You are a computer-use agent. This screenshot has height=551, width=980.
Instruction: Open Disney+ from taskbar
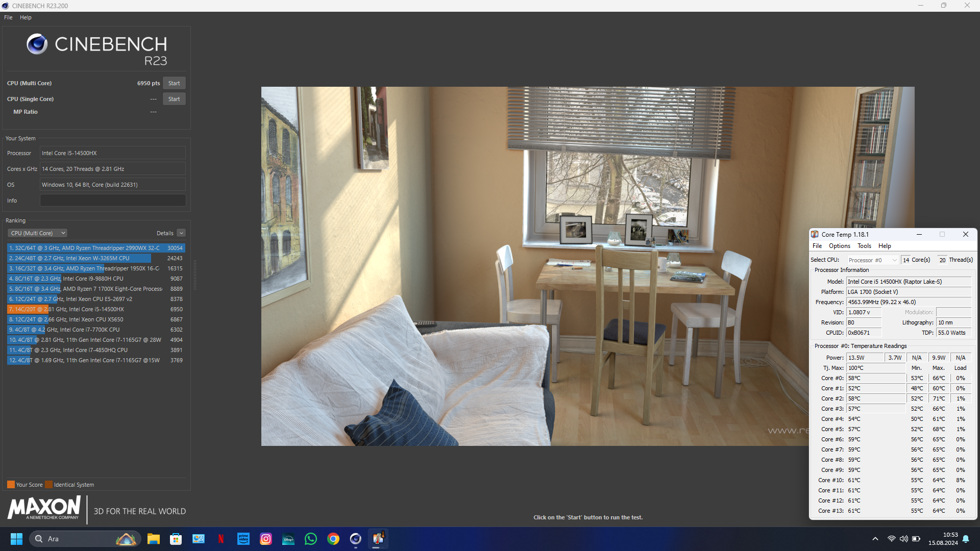click(288, 539)
